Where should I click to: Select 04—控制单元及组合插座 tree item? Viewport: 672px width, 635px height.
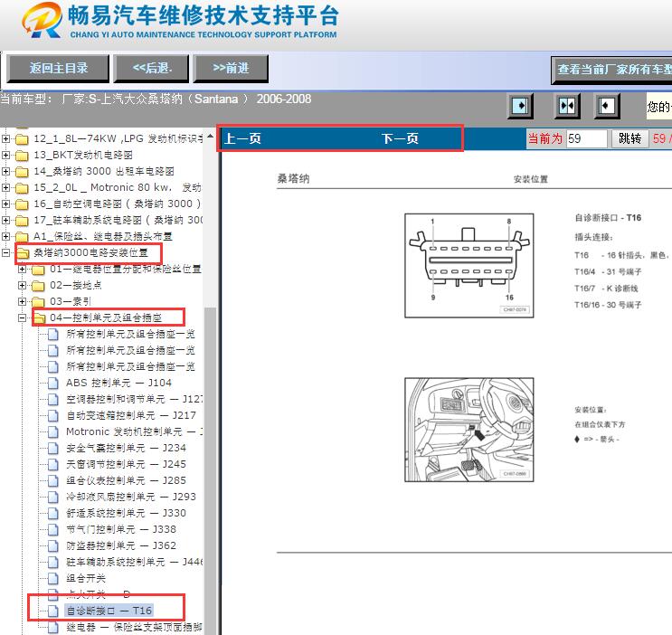tap(106, 317)
